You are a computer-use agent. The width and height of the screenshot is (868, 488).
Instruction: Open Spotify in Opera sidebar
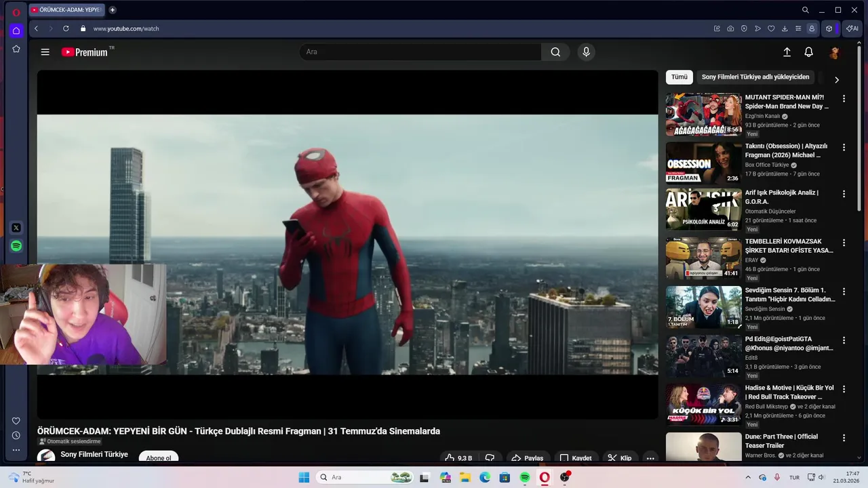coord(16,246)
